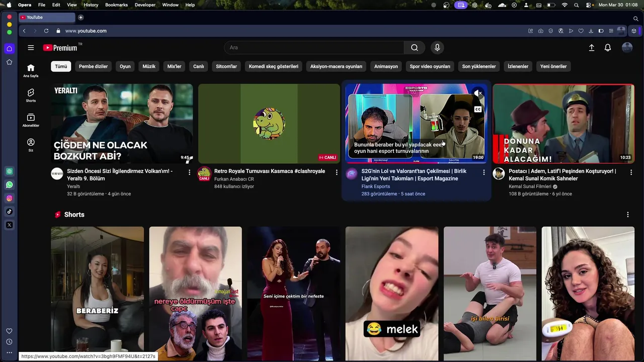Image resolution: width=644 pixels, height=362 pixels.
Task: Open Opera easy setup sliders icon
Action: coord(611,31)
